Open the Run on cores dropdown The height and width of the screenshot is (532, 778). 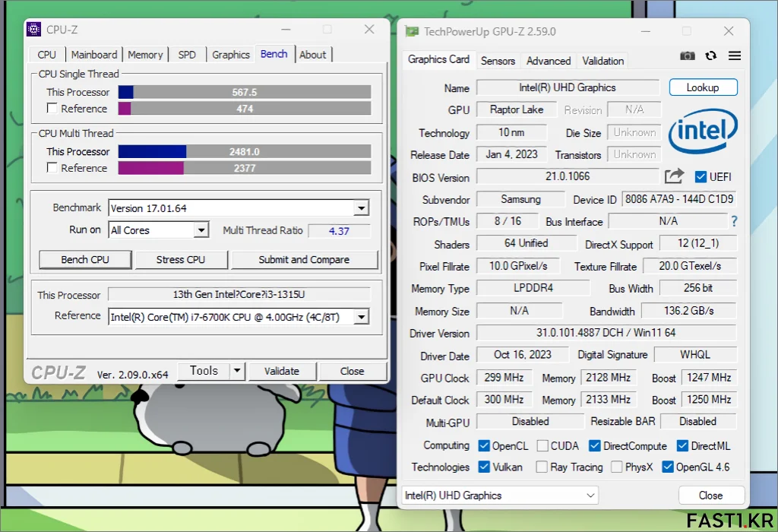(201, 230)
